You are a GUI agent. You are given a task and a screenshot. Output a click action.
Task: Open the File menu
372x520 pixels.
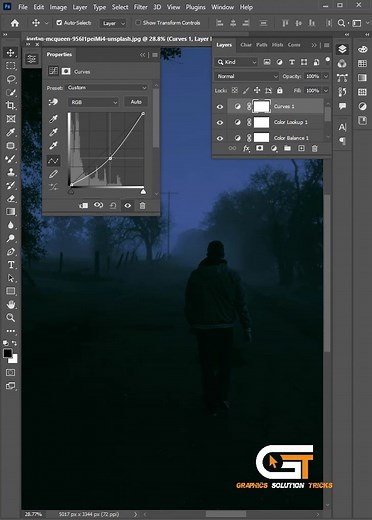(23, 7)
